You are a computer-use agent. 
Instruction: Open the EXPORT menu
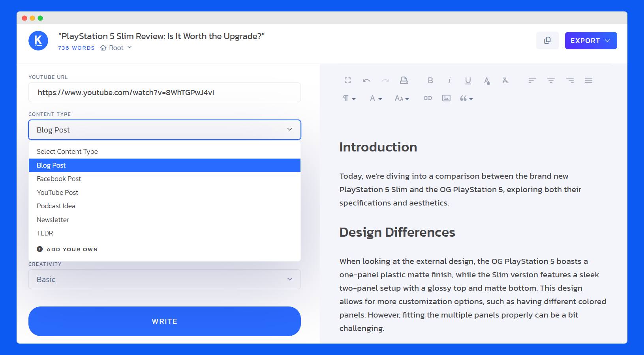pyautogui.click(x=590, y=40)
